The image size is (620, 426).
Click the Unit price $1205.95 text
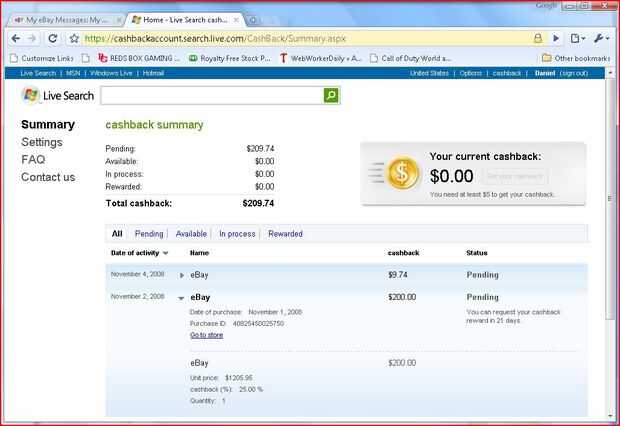[x=221, y=378]
